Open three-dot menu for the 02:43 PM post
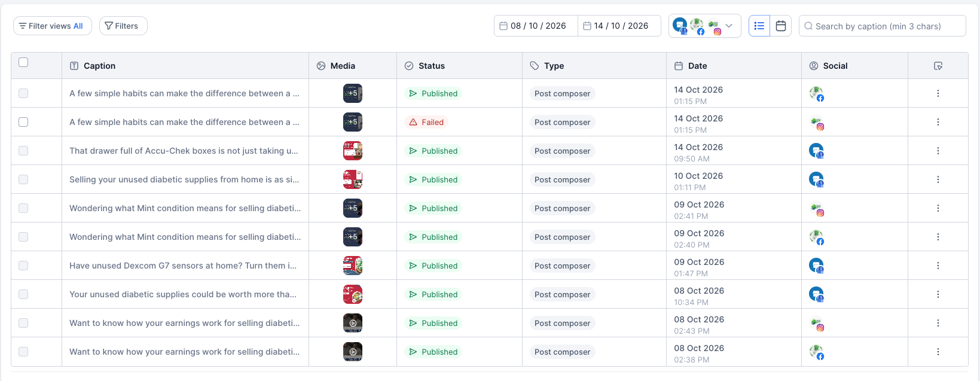The height and width of the screenshot is (381, 980). [938, 323]
